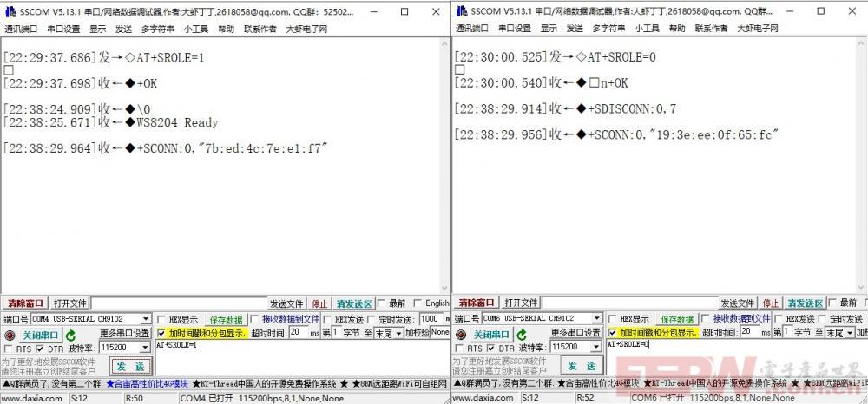Enable 接收数据到文件 in COM6 window
This screenshot has width=868, height=404.
(706, 319)
